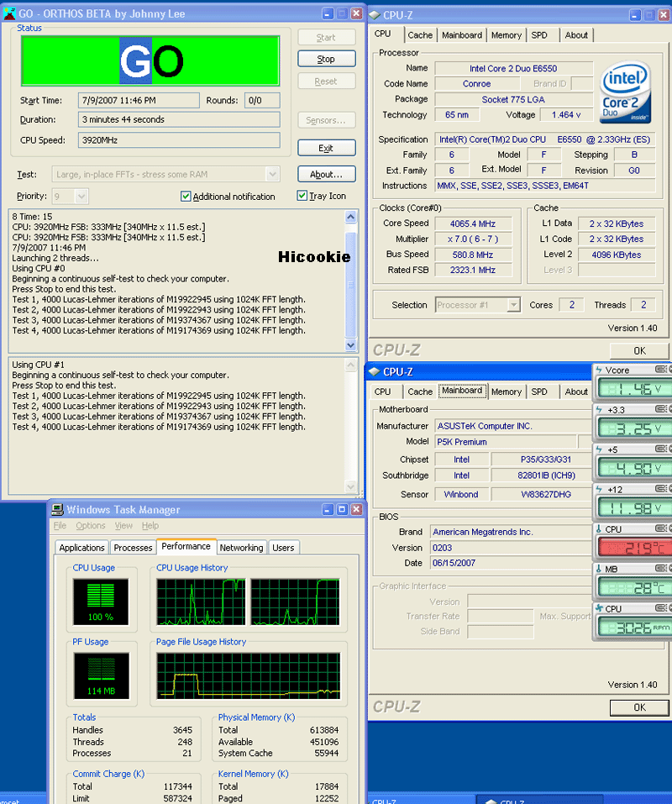Click the Intel Core 2 Duo logo
Viewport: 672px width, 804px height.
(x=627, y=94)
